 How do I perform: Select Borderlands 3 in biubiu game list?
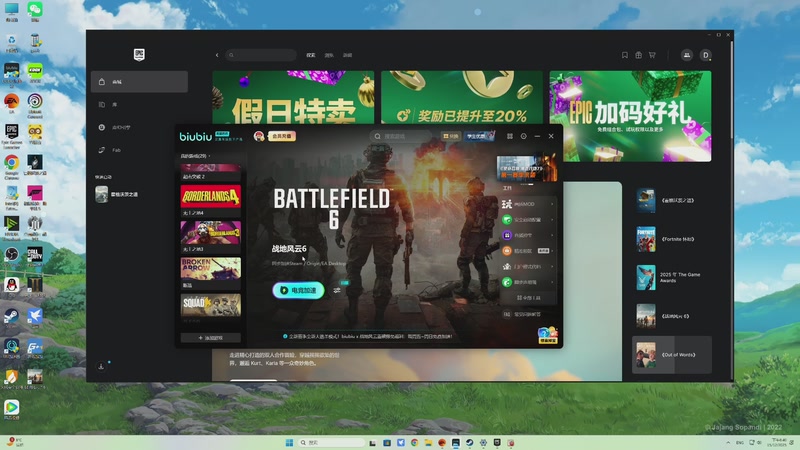[210, 236]
